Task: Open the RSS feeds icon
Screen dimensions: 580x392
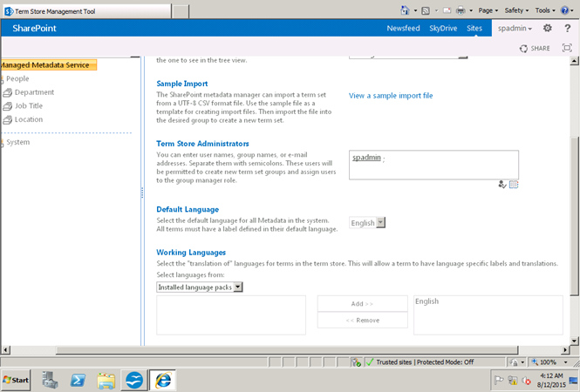Action: coord(426,10)
